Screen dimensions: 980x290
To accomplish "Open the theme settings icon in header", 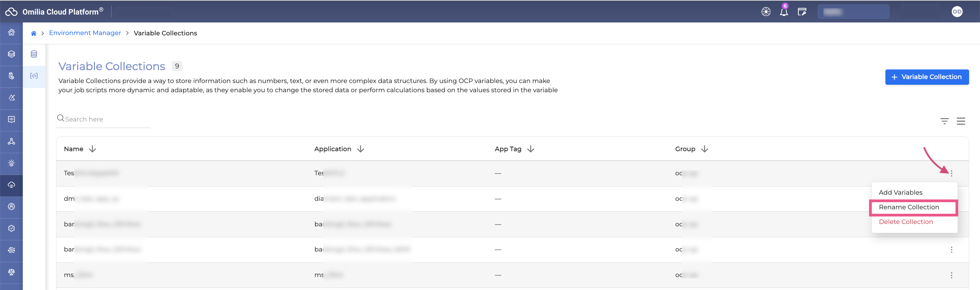I will click(766, 12).
